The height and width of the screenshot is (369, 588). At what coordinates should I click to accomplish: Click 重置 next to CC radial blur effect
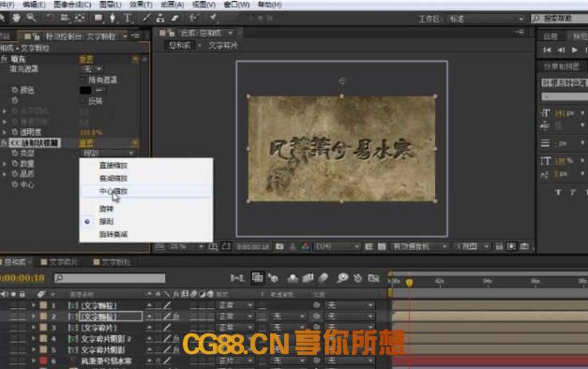click(86, 142)
